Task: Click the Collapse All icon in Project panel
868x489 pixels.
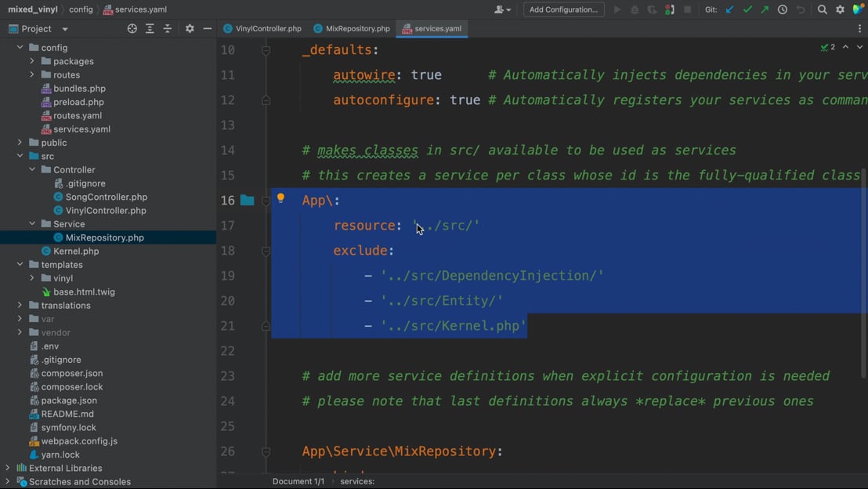Action: [168, 29]
